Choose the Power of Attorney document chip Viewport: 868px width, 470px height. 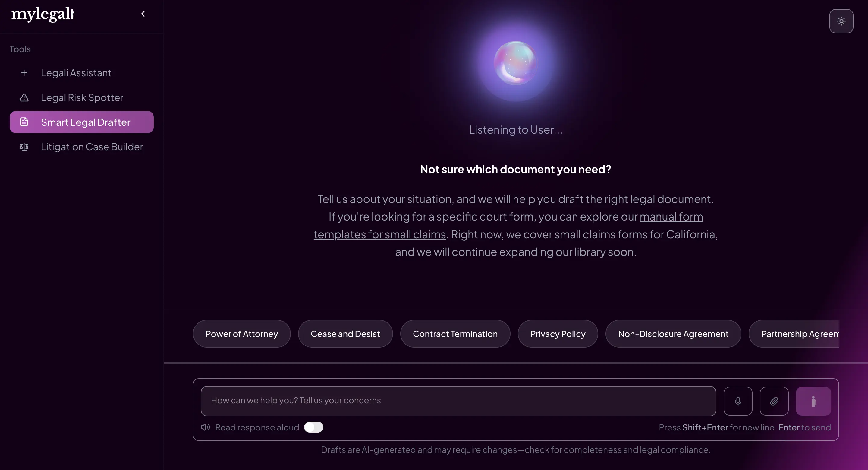[242, 334]
